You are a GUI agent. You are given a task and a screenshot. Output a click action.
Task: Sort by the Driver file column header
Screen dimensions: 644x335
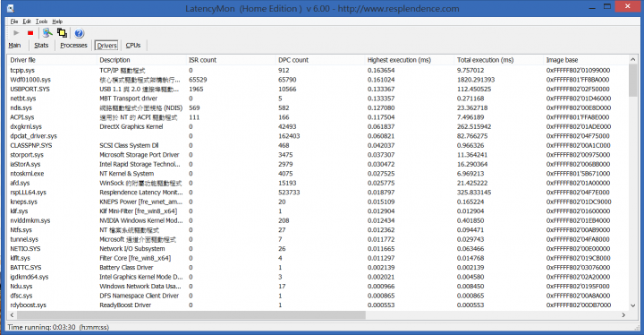coord(52,60)
